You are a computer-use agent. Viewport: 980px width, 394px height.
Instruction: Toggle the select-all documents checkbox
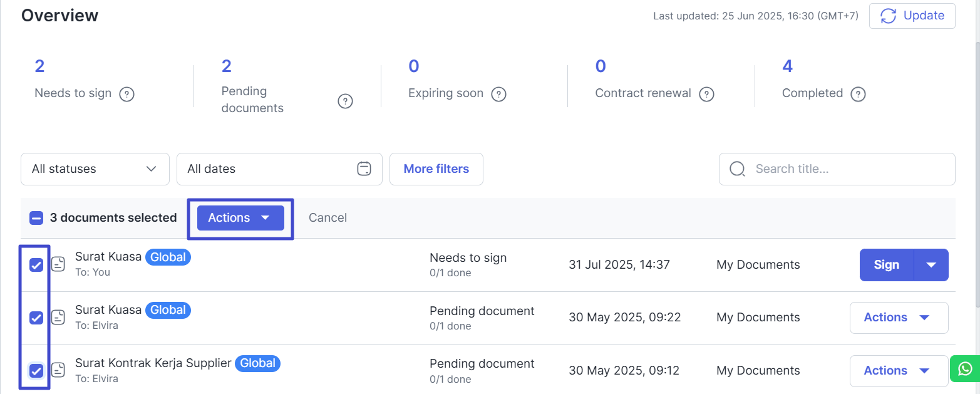click(36, 218)
